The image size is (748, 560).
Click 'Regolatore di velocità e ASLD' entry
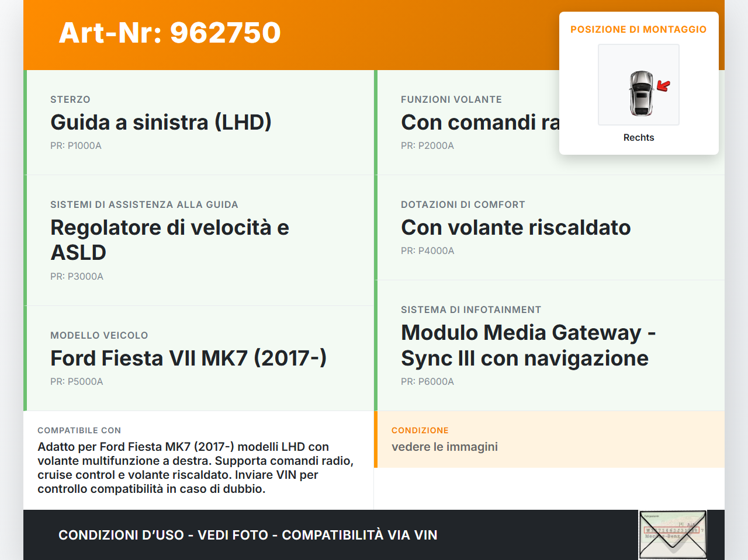click(169, 239)
